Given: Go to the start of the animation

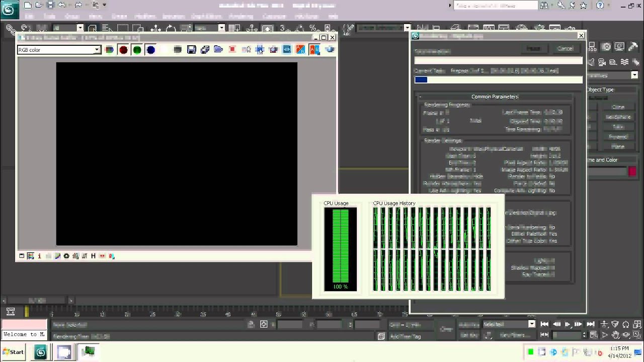Looking at the screenshot, I should tap(544, 324).
